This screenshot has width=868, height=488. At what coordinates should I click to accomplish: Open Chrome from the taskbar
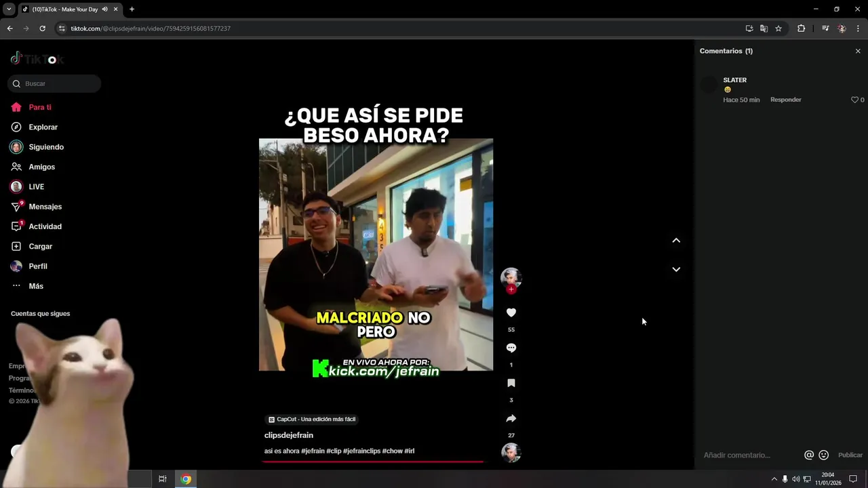[186, 479]
